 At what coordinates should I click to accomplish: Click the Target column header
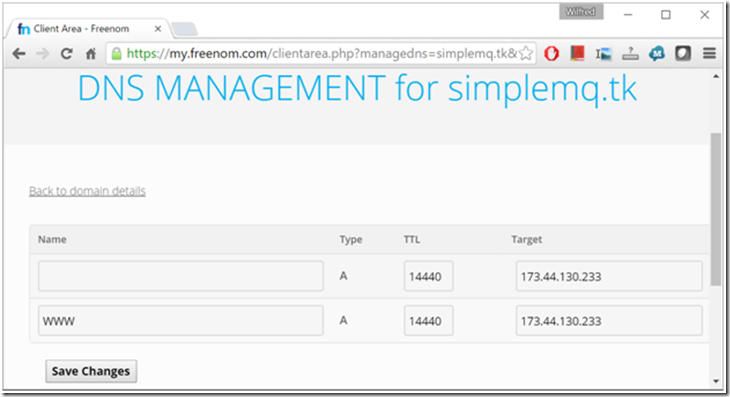coord(527,239)
